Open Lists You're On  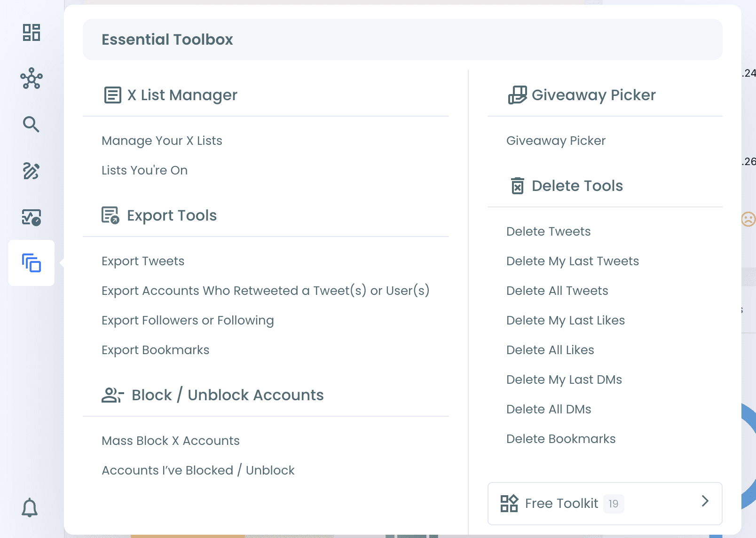145,170
